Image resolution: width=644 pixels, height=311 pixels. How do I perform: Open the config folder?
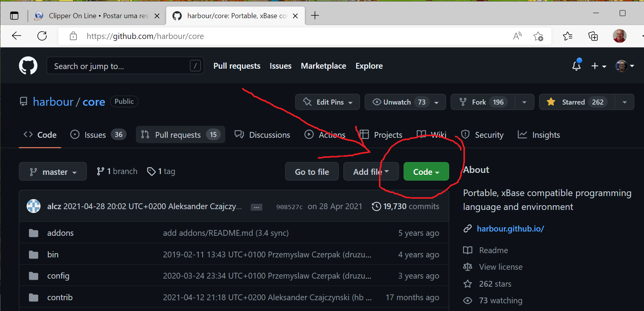tap(58, 276)
